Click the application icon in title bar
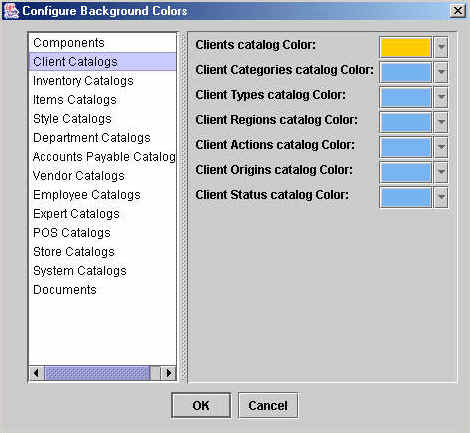The image size is (470, 433). click(11, 11)
